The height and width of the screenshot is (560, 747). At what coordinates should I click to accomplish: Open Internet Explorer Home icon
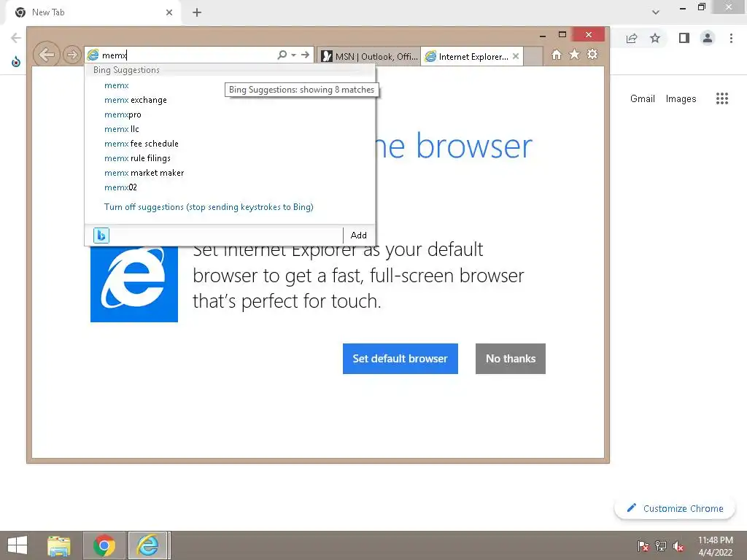point(557,55)
